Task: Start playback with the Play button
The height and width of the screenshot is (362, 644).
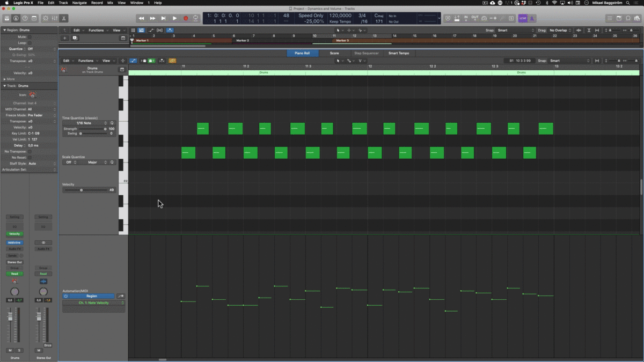Action: (174, 18)
